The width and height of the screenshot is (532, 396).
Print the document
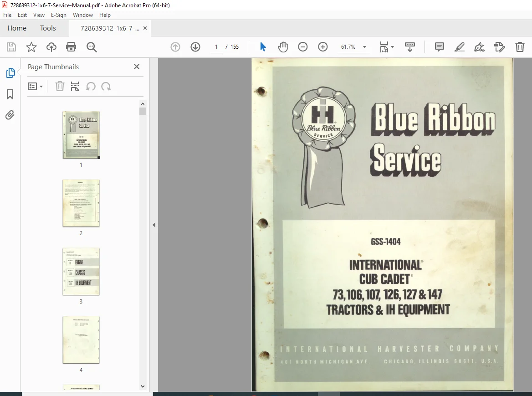[x=71, y=47]
